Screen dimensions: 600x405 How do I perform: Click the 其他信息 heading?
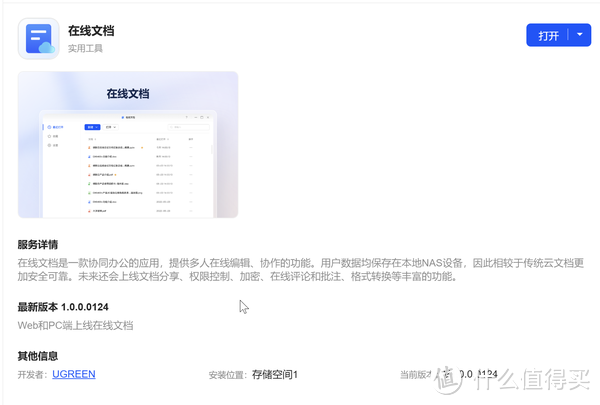(x=38, y=356)
